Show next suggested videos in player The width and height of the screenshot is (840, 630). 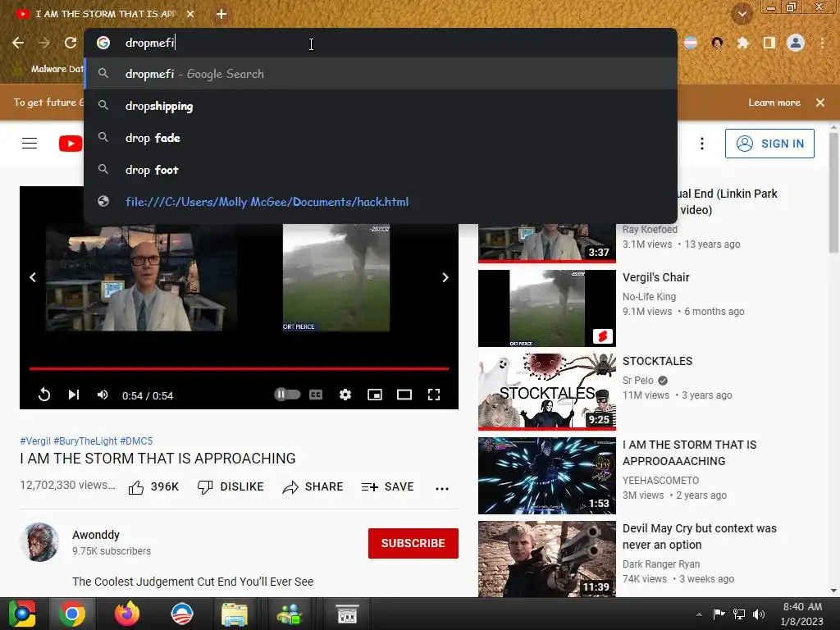[x=445, y=277]
